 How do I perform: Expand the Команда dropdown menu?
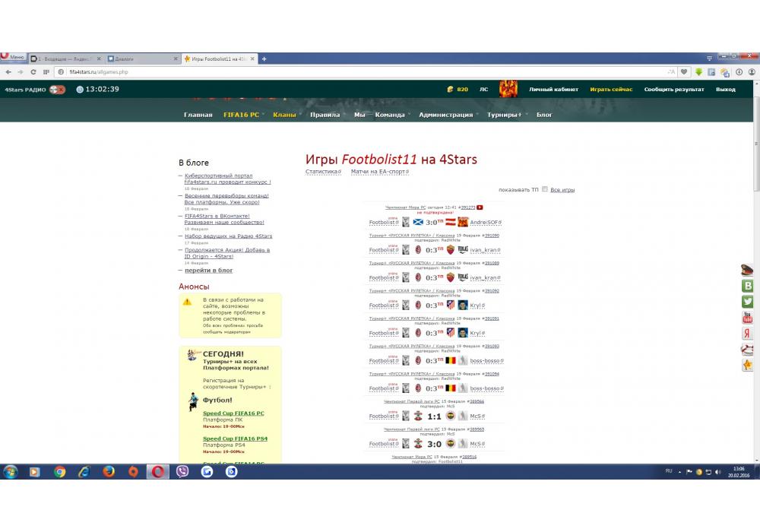(390, 115)
